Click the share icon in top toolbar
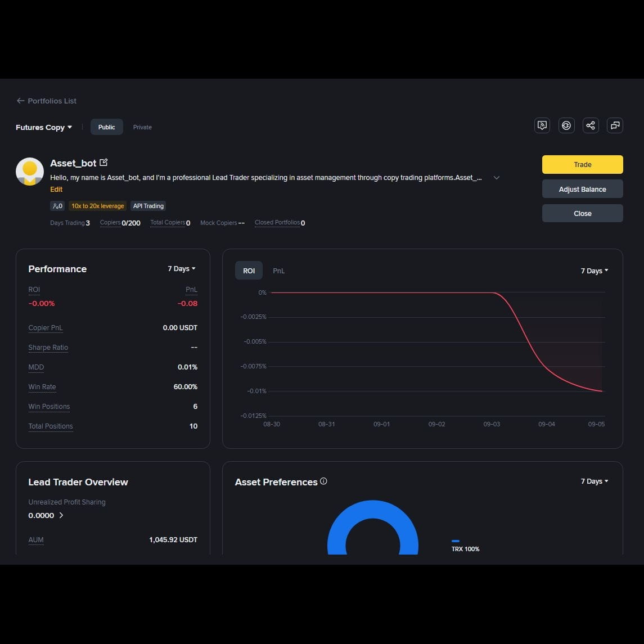The image size is (644, 644). (x=591, y=125)
